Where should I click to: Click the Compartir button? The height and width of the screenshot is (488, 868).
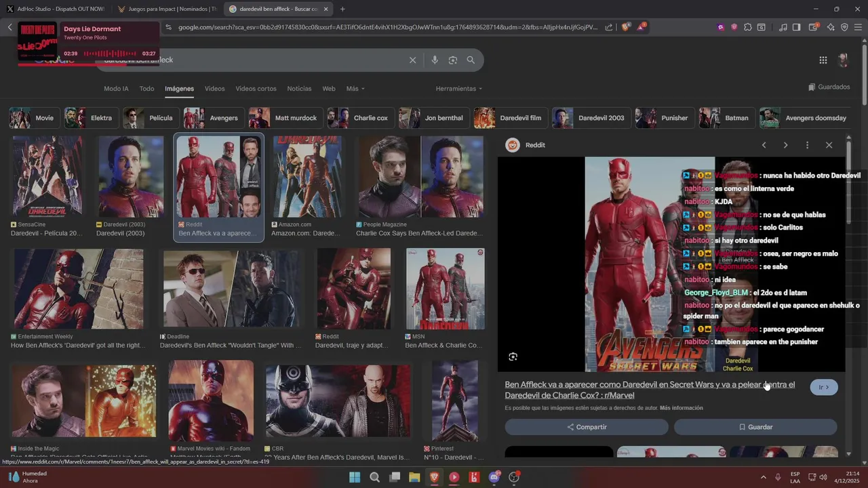point(587,427)
